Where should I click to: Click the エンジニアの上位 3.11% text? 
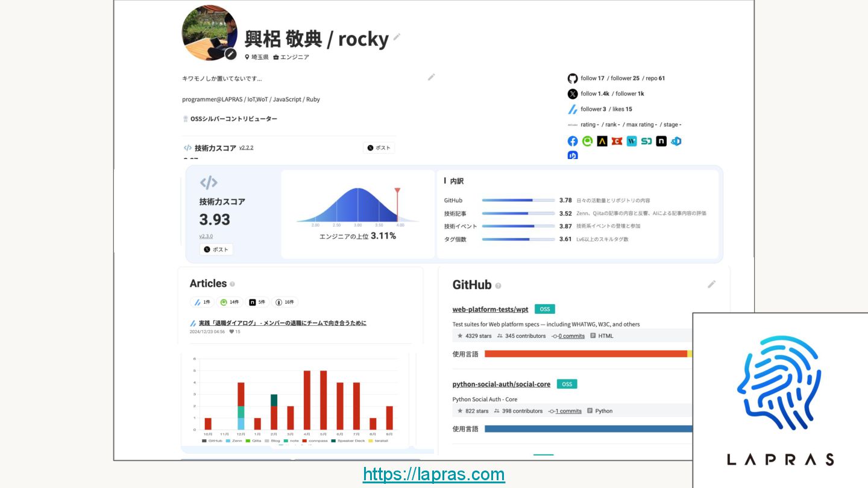pyautogui.click(x=357, y=236)
